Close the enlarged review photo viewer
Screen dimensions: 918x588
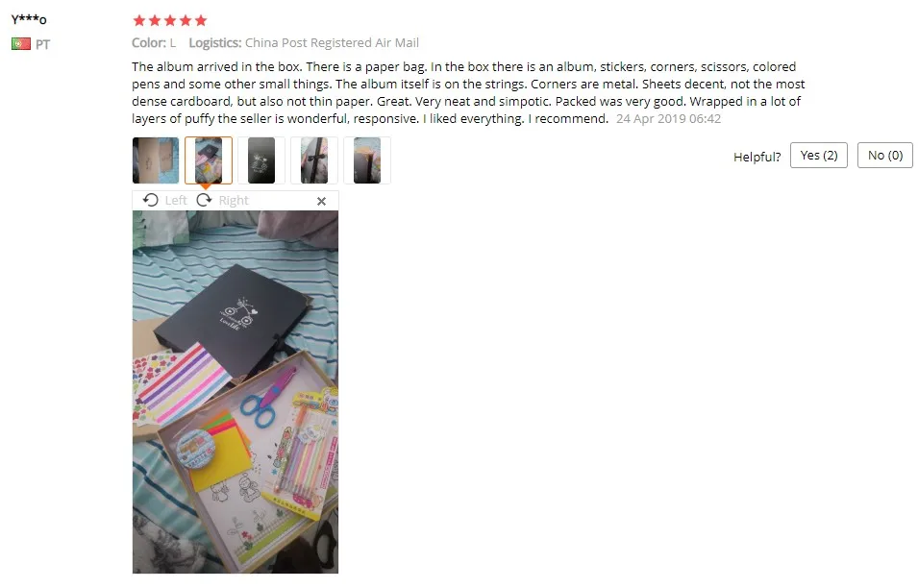[x=321, y=201]
